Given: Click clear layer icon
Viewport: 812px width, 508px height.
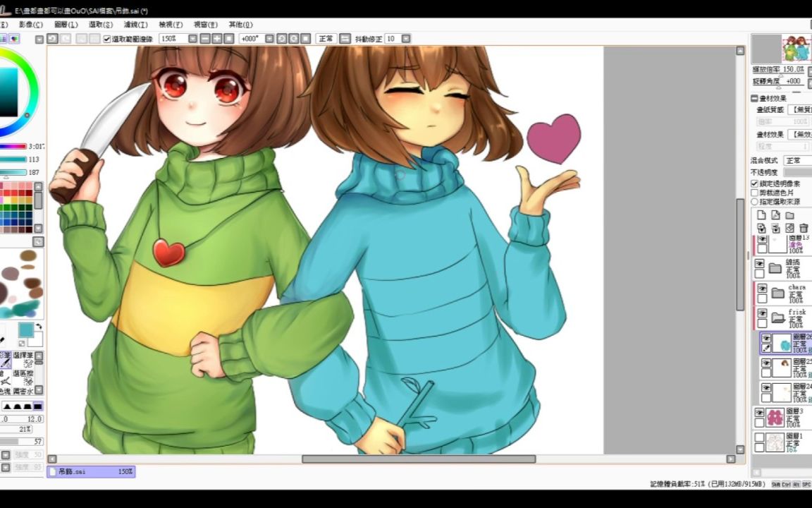Looking at the screenshot, I should [x=789, y=228].
